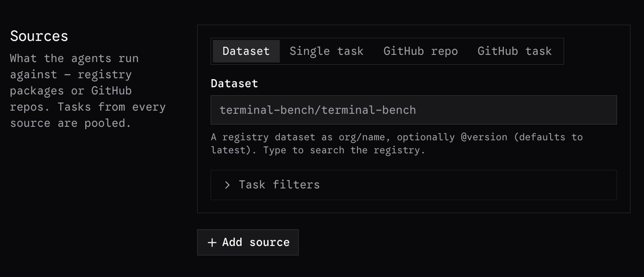644x277 pixels.
Task: Click into the Dataset registry search box
Action: (x=414, y=110)
